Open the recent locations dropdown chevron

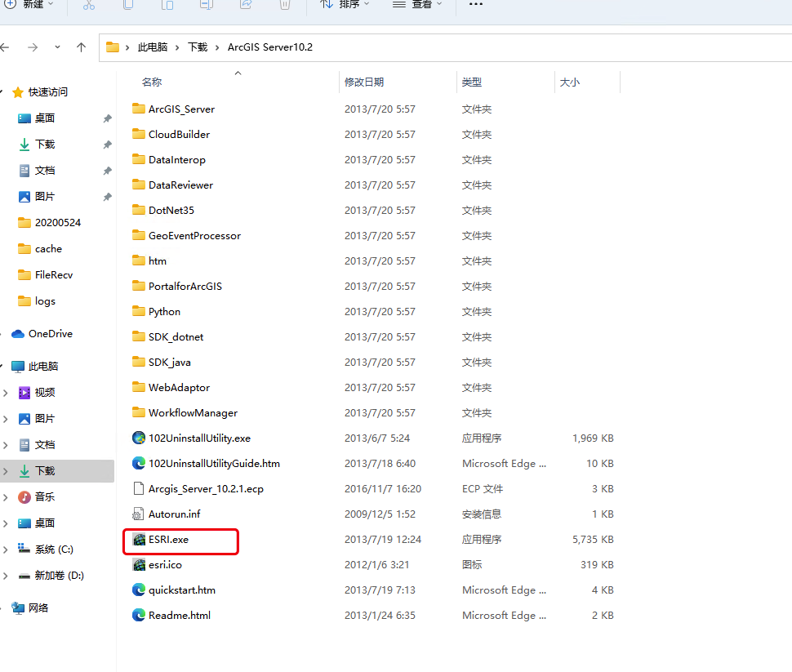57,47
